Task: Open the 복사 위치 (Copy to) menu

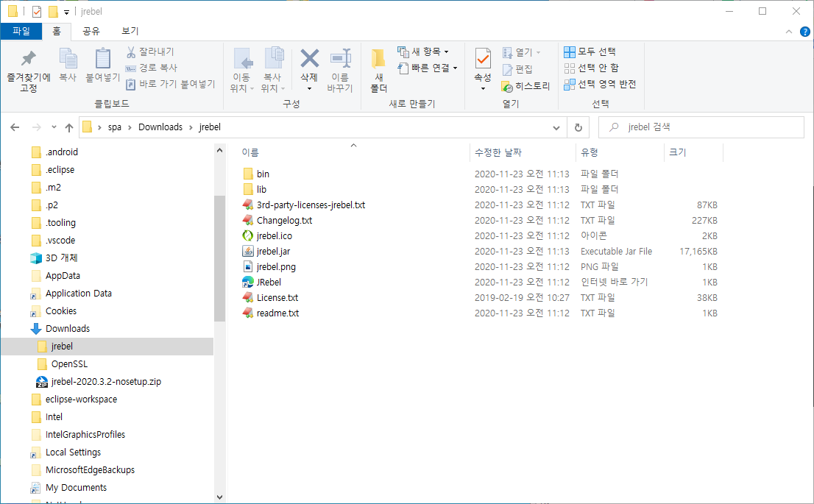Action: [273, 71]
